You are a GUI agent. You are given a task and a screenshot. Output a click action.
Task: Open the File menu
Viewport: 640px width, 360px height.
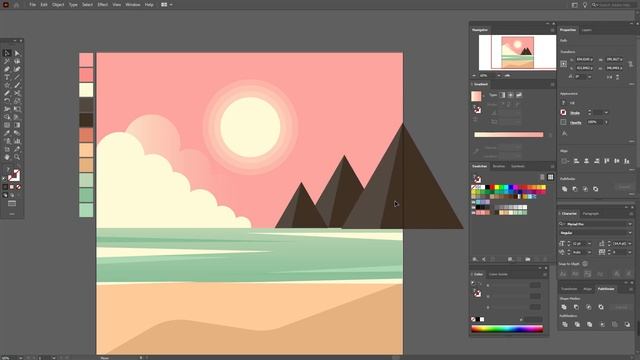point(32,5)
